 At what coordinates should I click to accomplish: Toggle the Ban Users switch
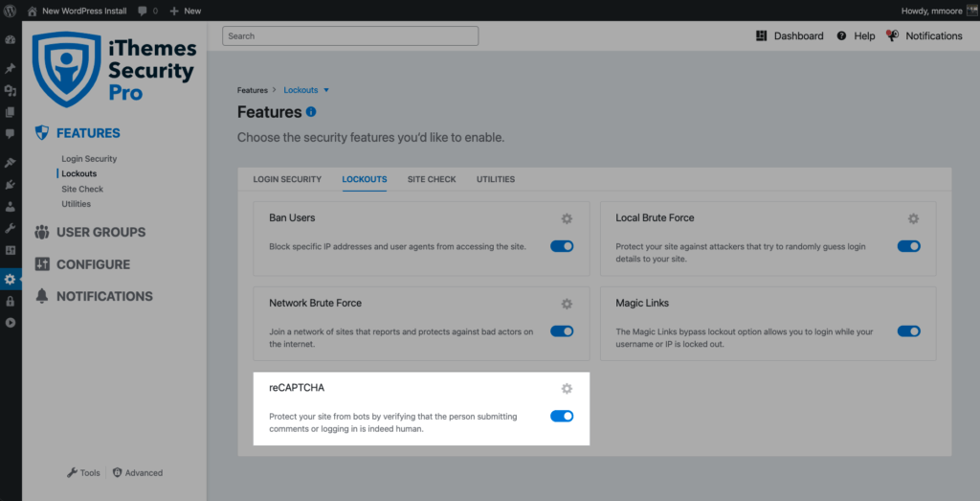pos(561,246)
